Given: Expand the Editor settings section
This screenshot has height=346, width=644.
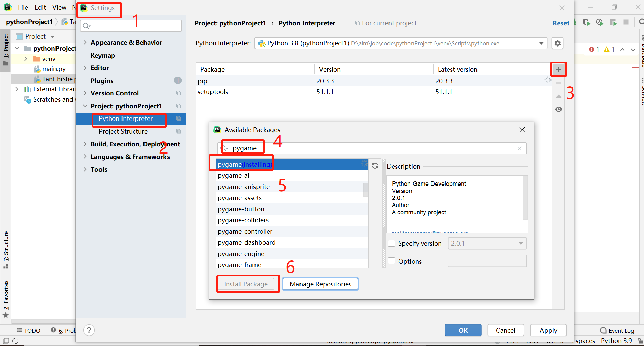Looking at the screenshot, I should pyautogui.click(x=85, y=68).
